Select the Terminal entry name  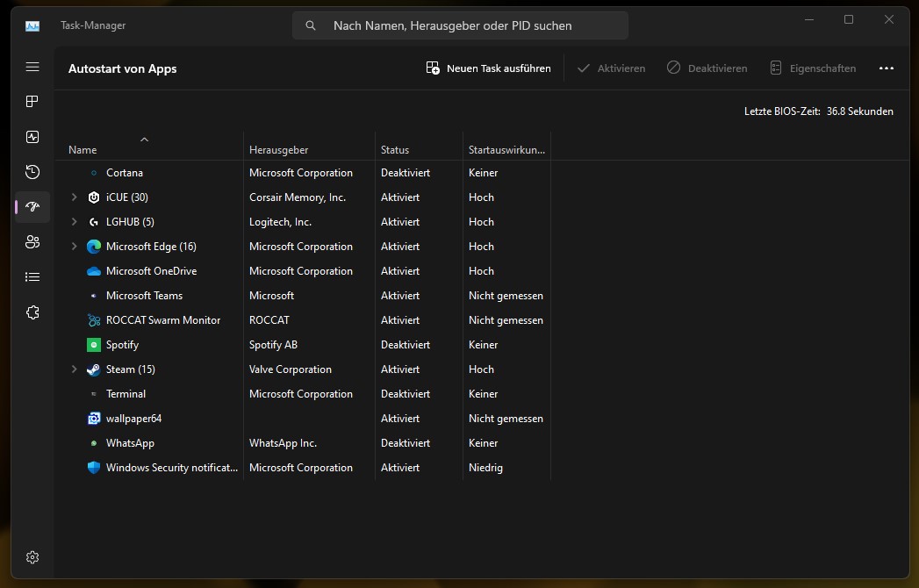126,394
